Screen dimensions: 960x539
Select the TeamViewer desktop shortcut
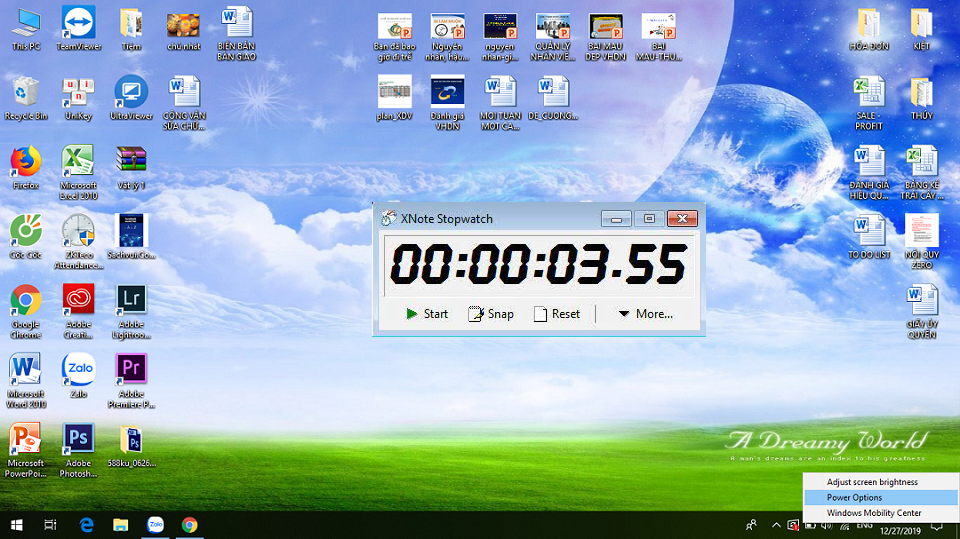tap(78, 29)
